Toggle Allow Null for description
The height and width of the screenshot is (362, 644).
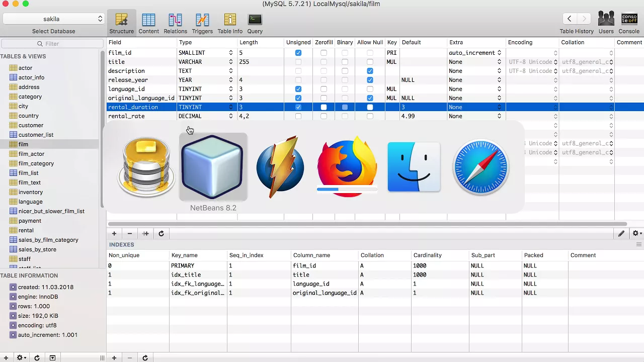pos(370,71)
